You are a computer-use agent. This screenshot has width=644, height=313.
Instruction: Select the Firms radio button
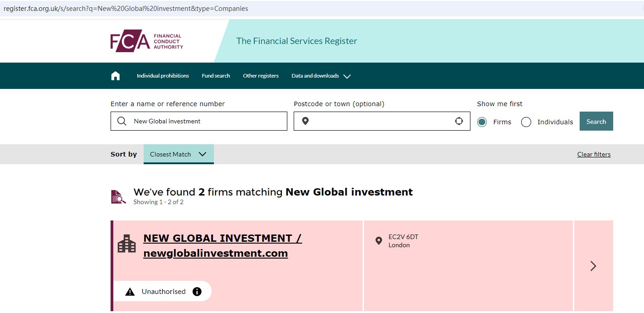click(x=482, y=122)
